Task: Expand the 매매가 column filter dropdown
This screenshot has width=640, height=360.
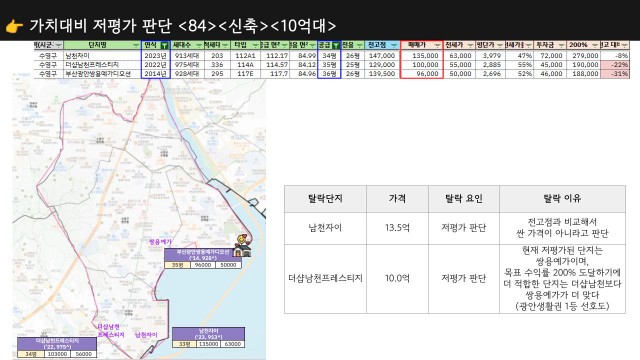Action: [438, 45]
